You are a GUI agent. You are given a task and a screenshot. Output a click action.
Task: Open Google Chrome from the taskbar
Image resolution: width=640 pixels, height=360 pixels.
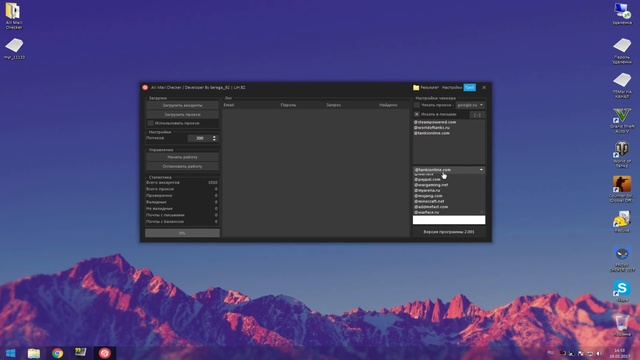(58, 353)
